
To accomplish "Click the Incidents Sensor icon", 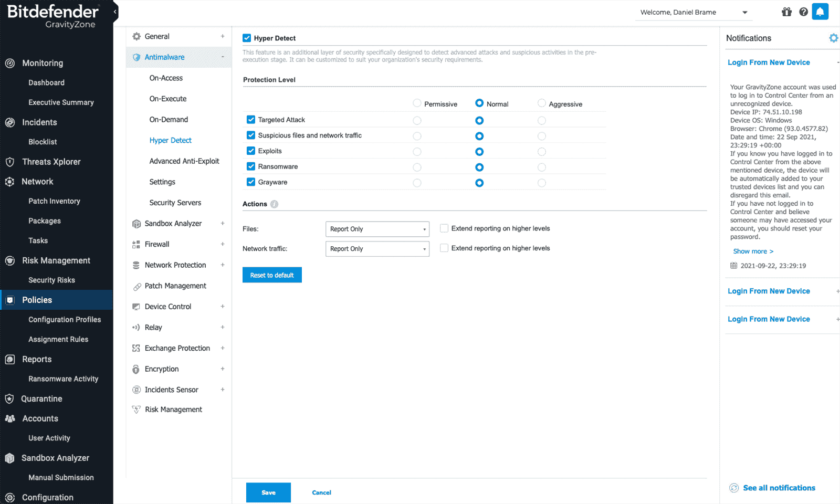I will pos(136,390).
